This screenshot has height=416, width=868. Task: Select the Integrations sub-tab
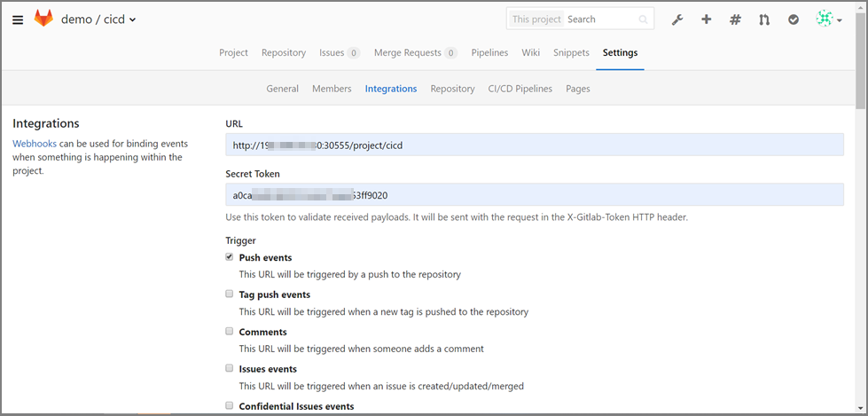[x=391, y=89]
